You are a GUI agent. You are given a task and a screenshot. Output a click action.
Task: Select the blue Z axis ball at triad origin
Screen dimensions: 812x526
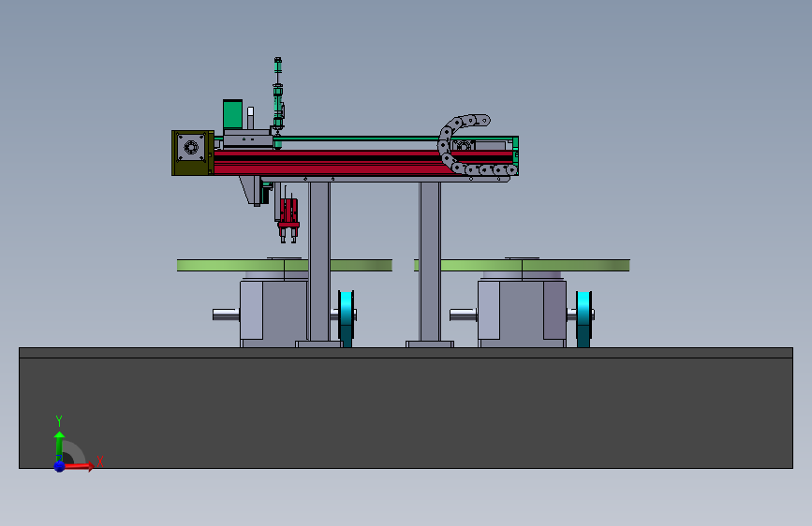point(59,466)
